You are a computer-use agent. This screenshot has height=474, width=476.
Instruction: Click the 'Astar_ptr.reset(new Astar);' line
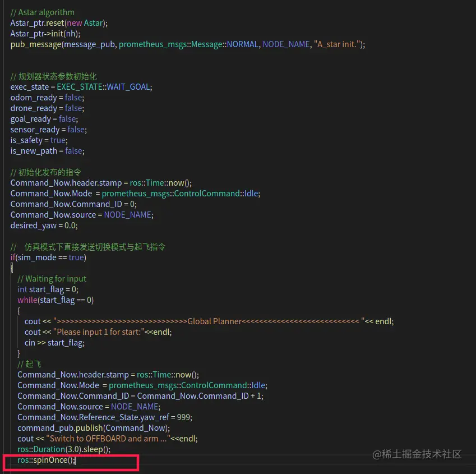59,23
